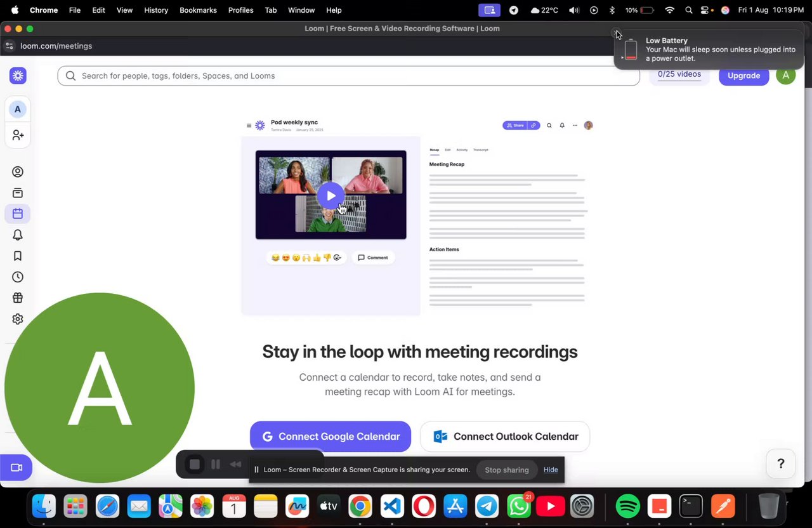Open the history clock icon in the sidebar
Image resolution: width=812 pixels, height=528 pixels.
pos(18,277)
